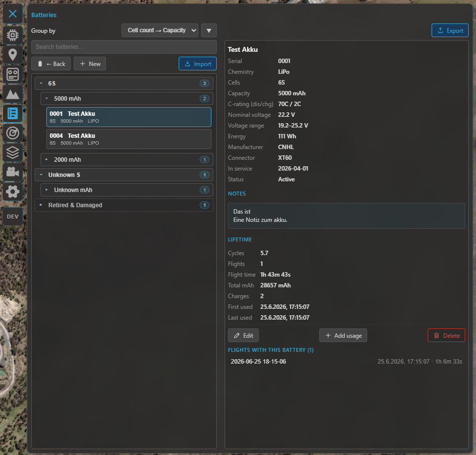Viewport: 476px width, 455px height.
Task: Collapse the 6S group
Action: pyautogui.click(x=124, y=83)
